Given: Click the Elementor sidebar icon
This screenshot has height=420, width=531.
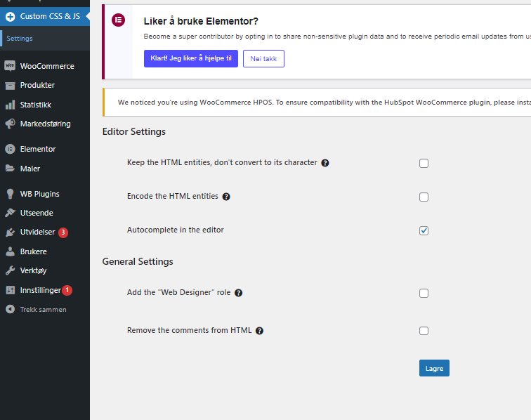Looking at the screenshot, I should [x=10, y=149].
